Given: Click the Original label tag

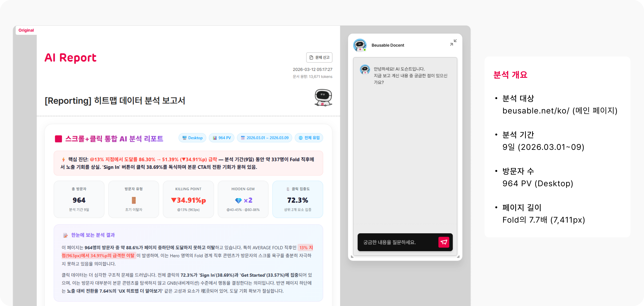Looking at the screenshot, I should [x=26, y=30].
